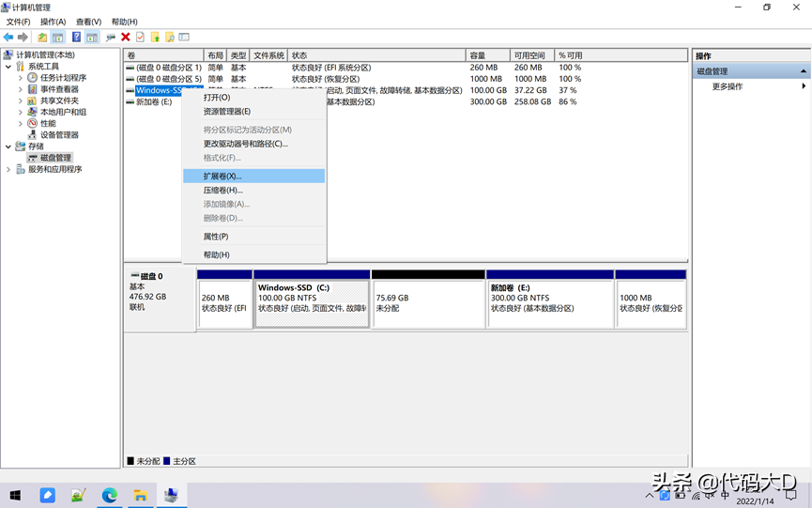Viewport: 812px width, 508px height.
Task: Open File Explorer from the taskbar
Action: pos(140,495)
